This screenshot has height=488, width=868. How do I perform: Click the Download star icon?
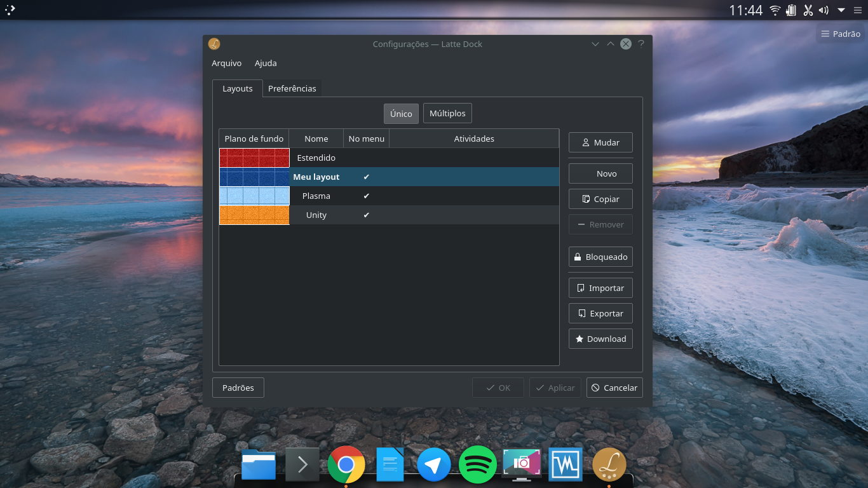[580, 339]
